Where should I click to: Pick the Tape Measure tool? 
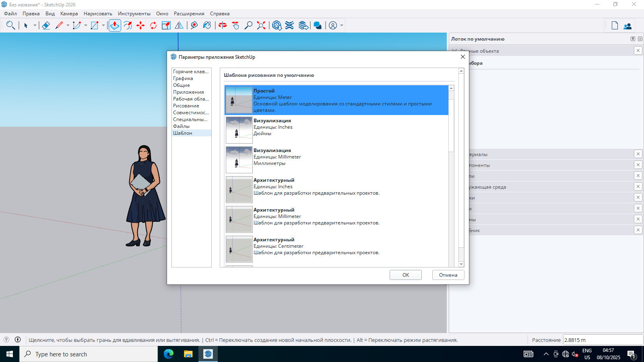click(x=194, y=25)
